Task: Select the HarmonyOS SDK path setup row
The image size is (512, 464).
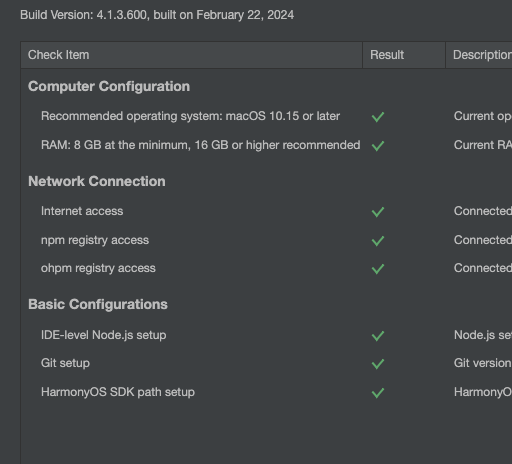Action: (266, 392)
